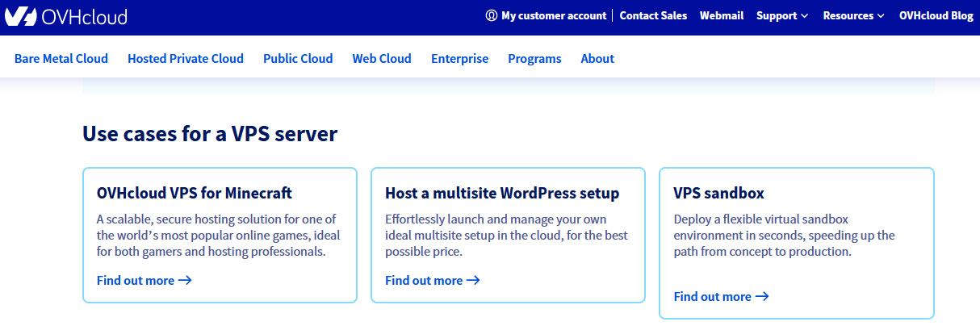Expand the Resources dropdown
This screenshot has height=330, width=980.
853,15
